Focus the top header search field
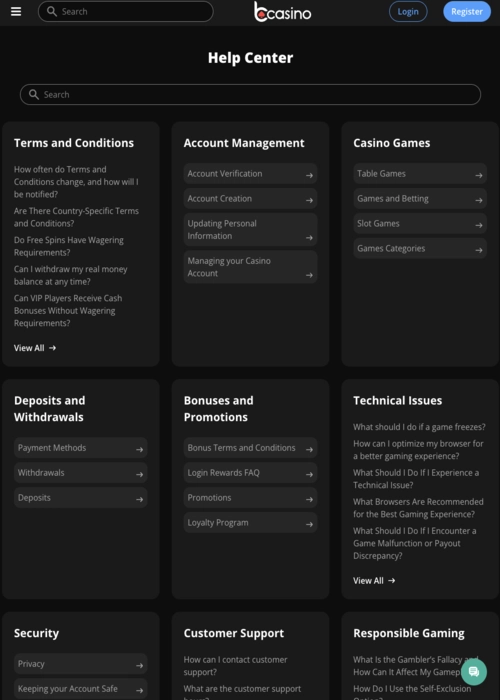The width and height of the screenshot is (500, 700). (125, 12)
